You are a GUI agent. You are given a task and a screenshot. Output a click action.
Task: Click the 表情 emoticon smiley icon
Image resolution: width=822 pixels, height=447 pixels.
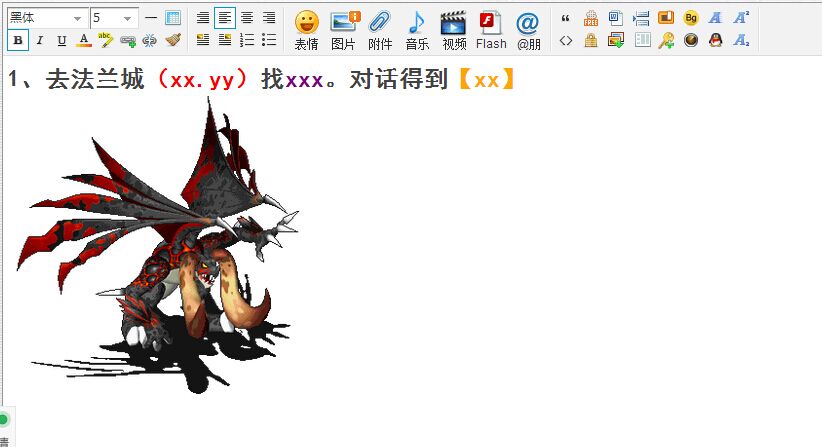coord(306,29)
